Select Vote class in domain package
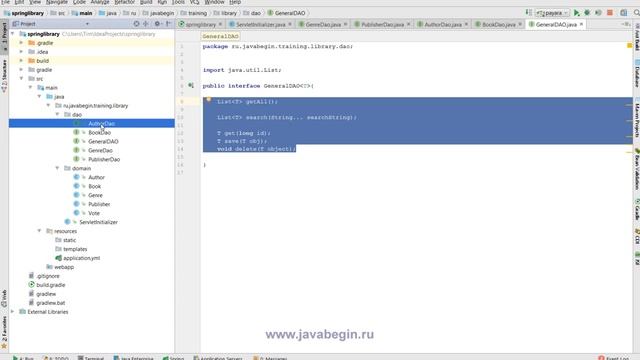 94,213
